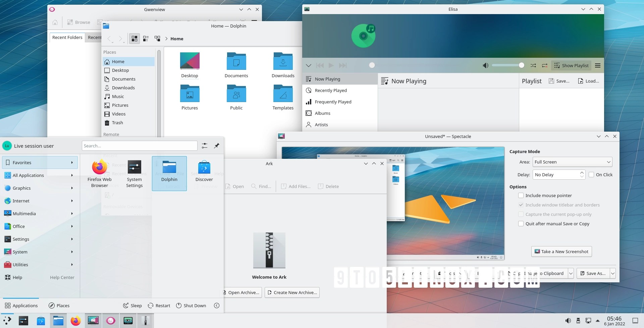Toggle repeat mode in Elisa
The width and height of the screenshot is (644, 328).
tap(545, 65)
